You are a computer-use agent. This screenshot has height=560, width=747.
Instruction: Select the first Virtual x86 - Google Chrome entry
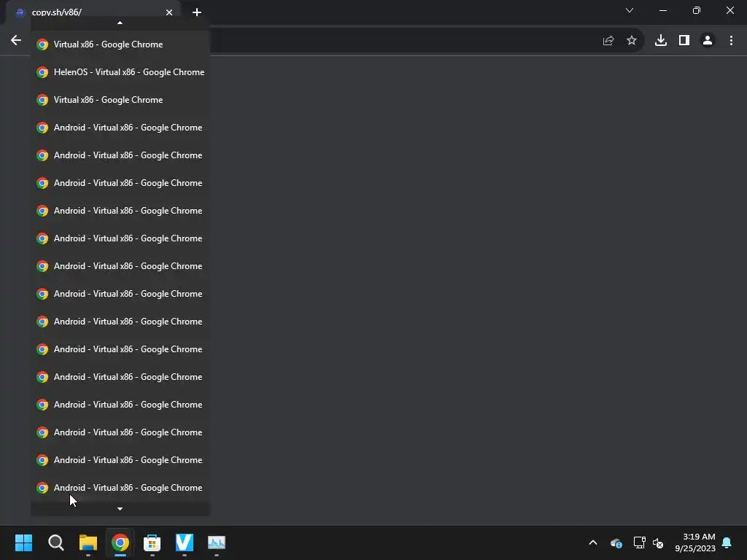click(x=120, y=44)
